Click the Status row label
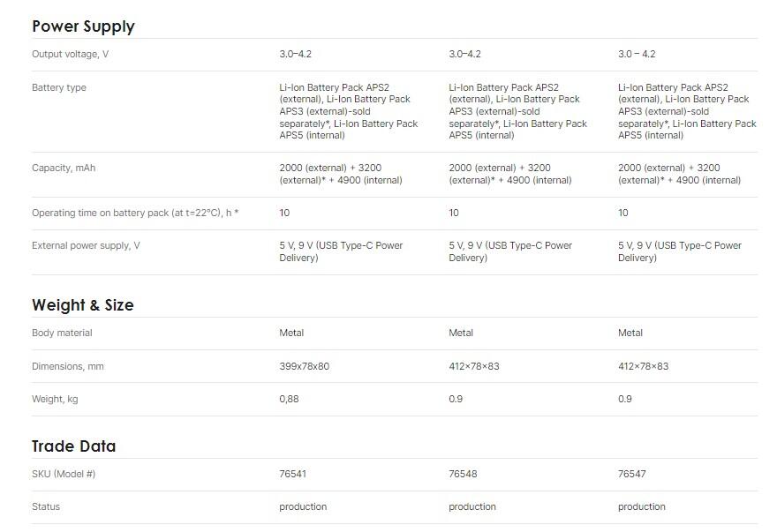The width and height of the screenshot is (777, 532). [x=46, y=507]
